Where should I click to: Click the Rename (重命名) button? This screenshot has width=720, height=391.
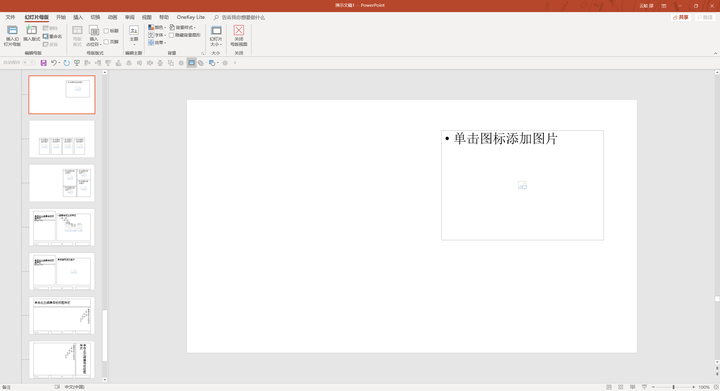(x=52, y=36)
